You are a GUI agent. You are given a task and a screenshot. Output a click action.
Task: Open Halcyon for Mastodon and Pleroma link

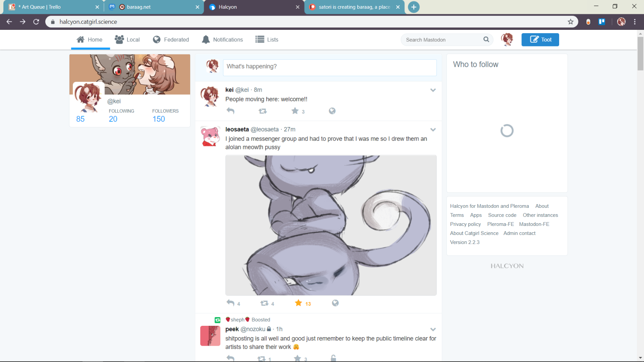(x=489, y=206)
